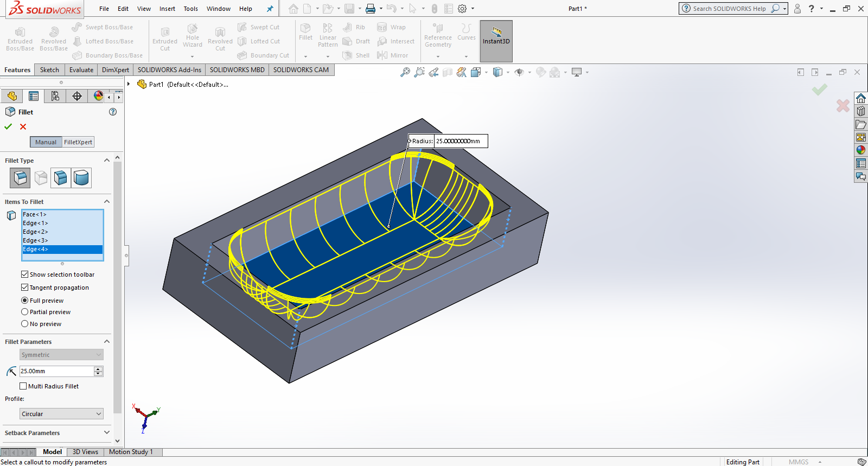Viewport: 868px width, 466px height.
Task: Open the PropertyManager tab icon
Action: coord(34,96)
